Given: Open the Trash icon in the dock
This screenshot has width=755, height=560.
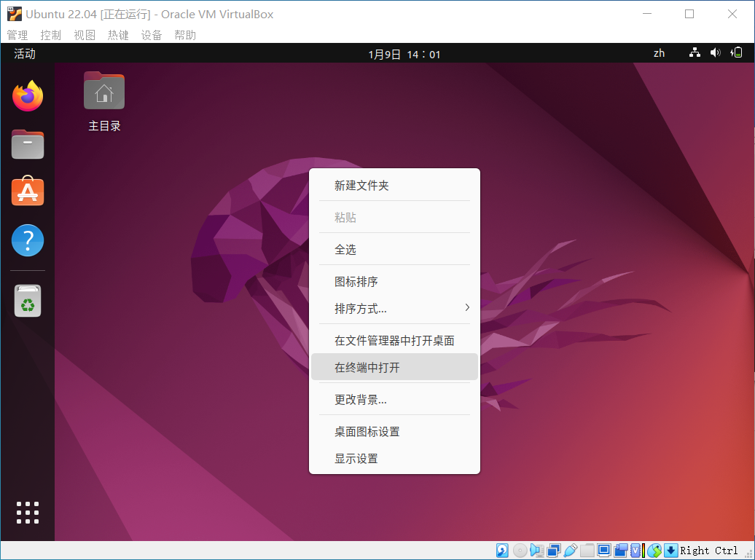Looking at the screenshot, I should pos(28,301).
